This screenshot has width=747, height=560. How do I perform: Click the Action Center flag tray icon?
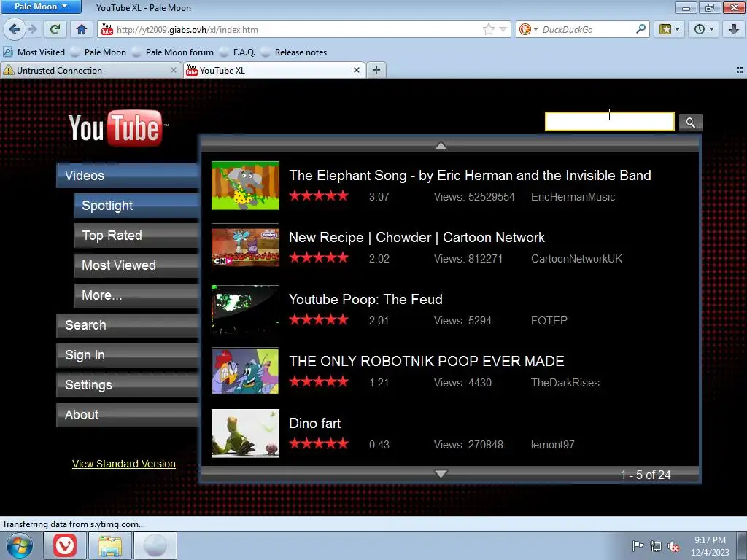point(638,545)
